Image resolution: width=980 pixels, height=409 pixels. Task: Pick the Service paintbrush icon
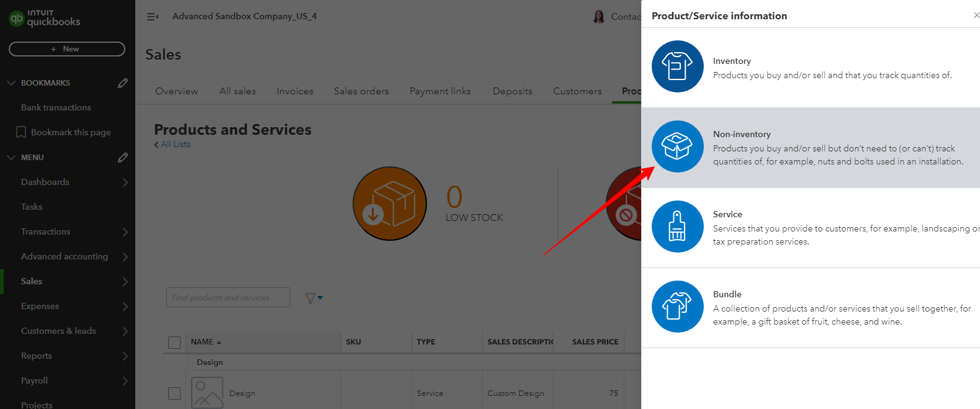pyautogui.click(x=677, y=227)
